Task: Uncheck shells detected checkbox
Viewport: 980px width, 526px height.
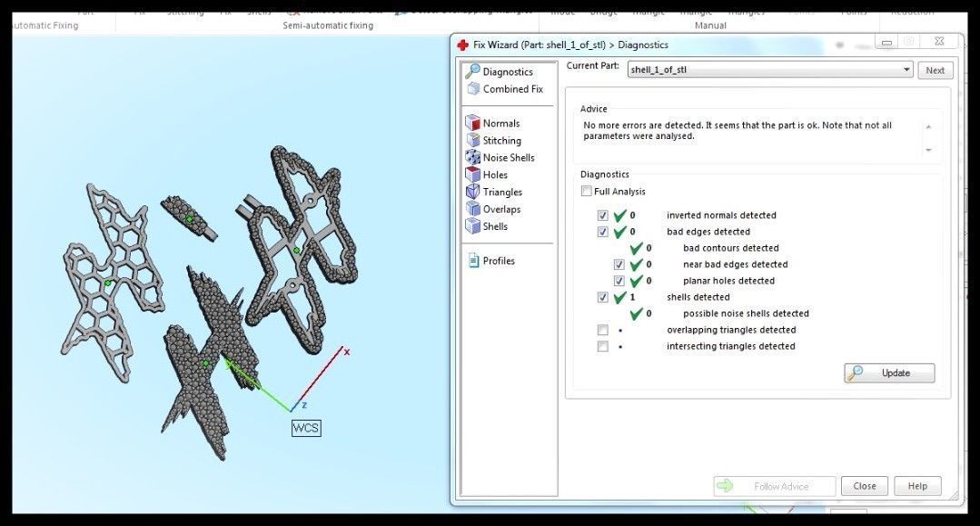Action: click(x=602, y=297)
